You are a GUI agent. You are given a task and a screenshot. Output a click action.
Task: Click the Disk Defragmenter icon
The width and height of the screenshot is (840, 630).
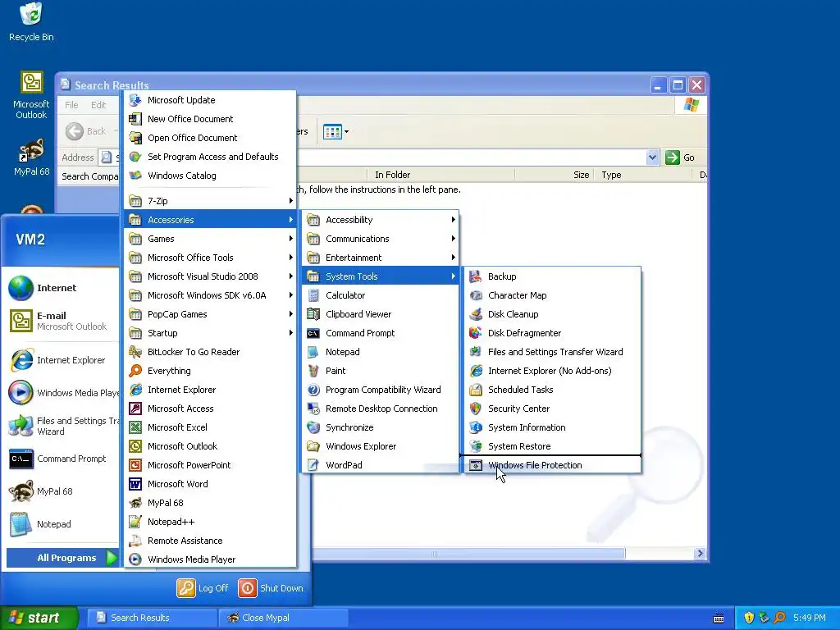(x=476, y=333)
